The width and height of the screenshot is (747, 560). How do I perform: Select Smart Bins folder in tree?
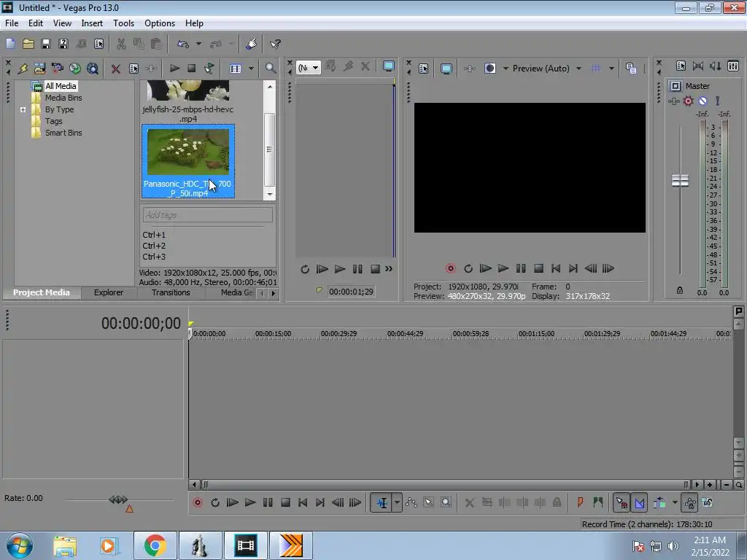click(x=63, y=133)
